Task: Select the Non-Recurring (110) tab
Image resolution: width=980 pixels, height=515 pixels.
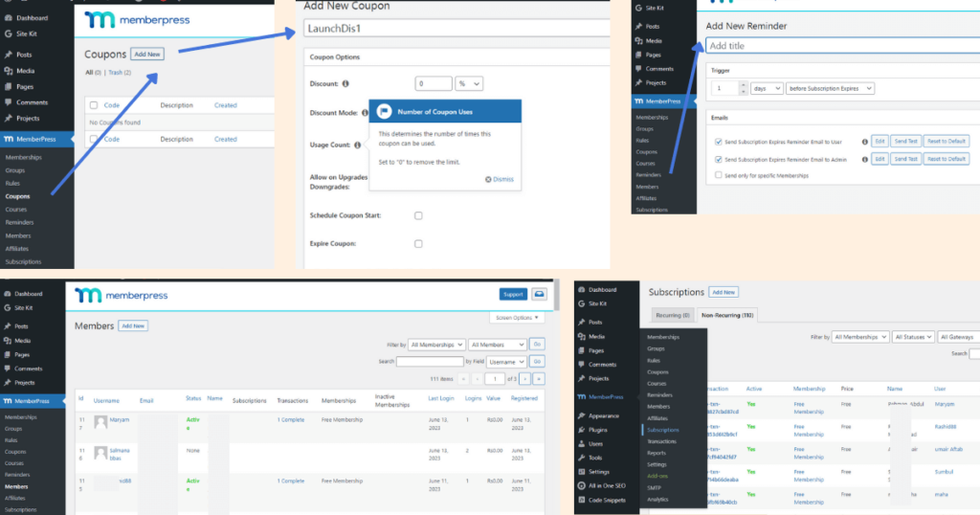Action: click(x=727, y=315)
